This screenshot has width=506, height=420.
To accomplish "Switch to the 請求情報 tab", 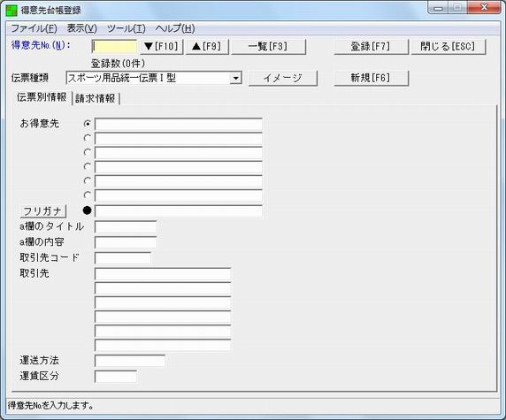I will [x=96, y=98].
